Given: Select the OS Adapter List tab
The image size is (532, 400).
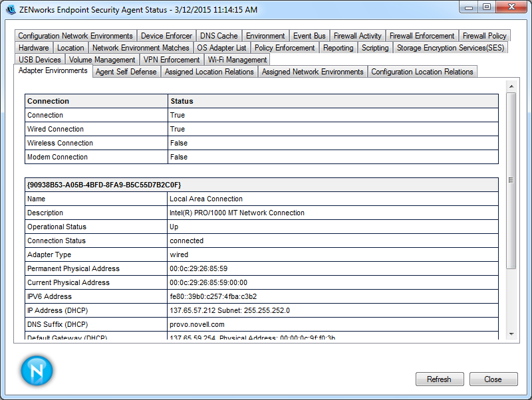Looking at the screenshot, I should [221, 48].
